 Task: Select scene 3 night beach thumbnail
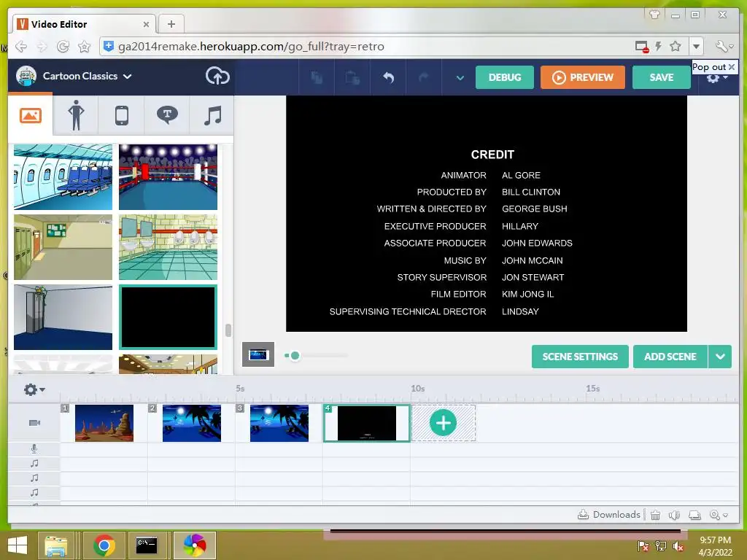[x=279, y=423]
